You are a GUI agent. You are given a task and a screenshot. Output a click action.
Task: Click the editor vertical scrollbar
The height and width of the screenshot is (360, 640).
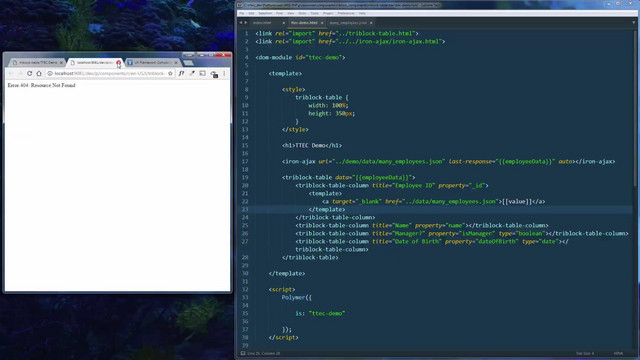pos(636,108)
